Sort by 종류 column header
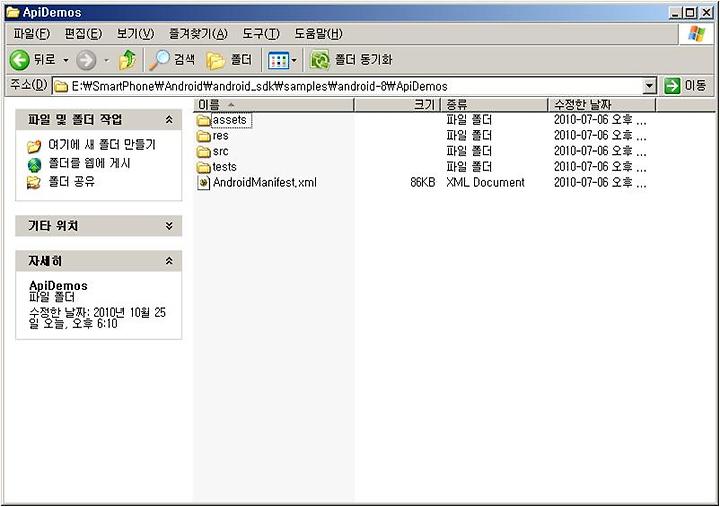720x507 pixels. 495,105
